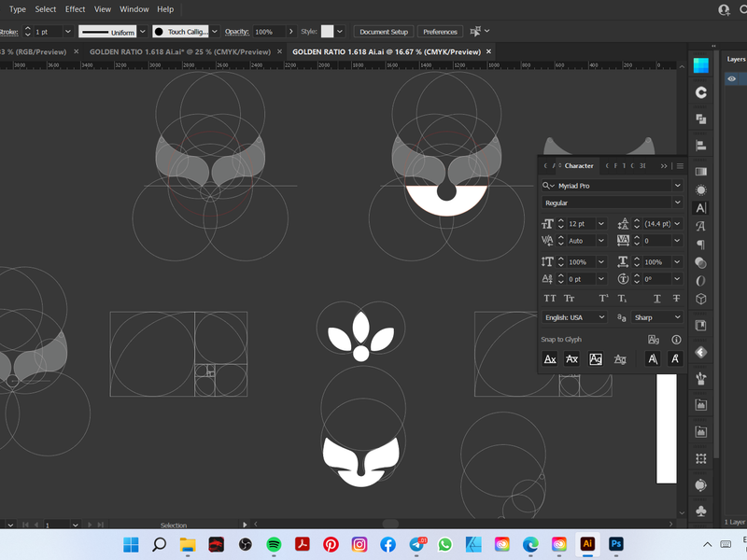Toggle Underline text style button
Screen dimensions: 747x560
point(657,299)
